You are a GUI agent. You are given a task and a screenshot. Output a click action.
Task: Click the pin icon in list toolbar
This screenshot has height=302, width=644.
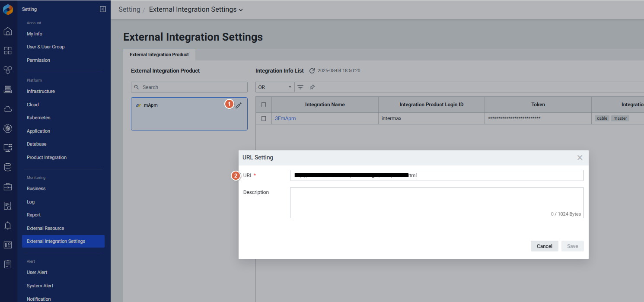tap(312, 87)
